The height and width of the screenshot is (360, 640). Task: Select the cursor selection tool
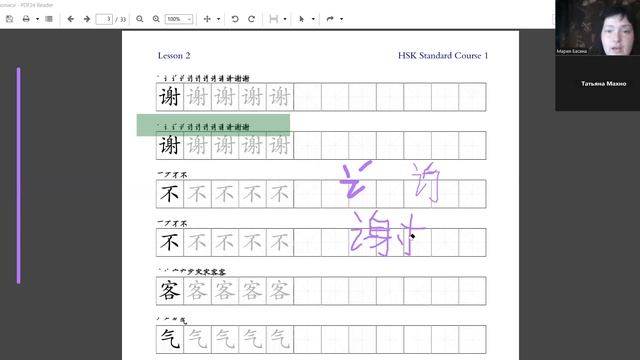[302, 19]
